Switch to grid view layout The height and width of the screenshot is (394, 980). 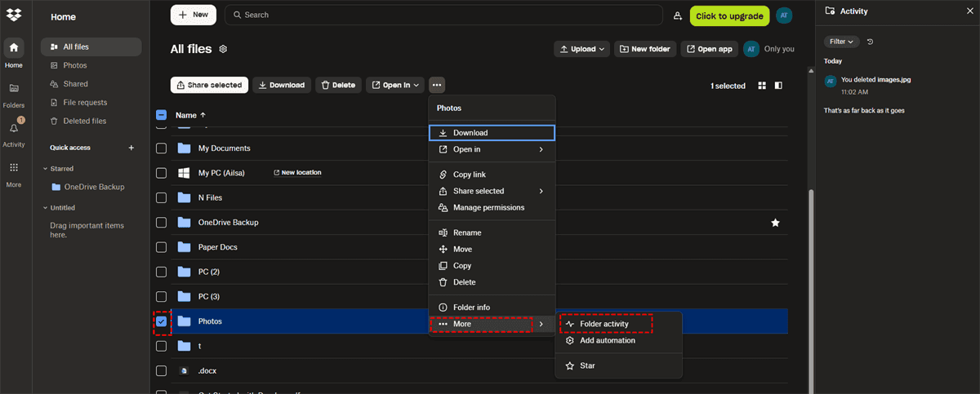tap(762, 86)
